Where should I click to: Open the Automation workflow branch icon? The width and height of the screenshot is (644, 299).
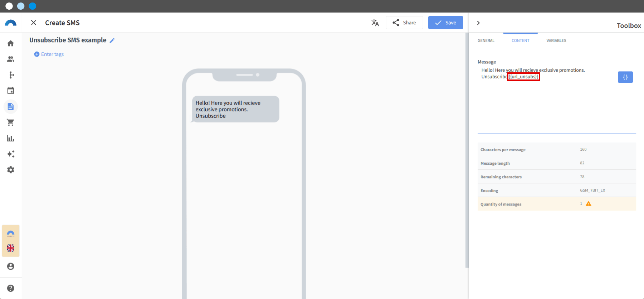pos(11,75)
